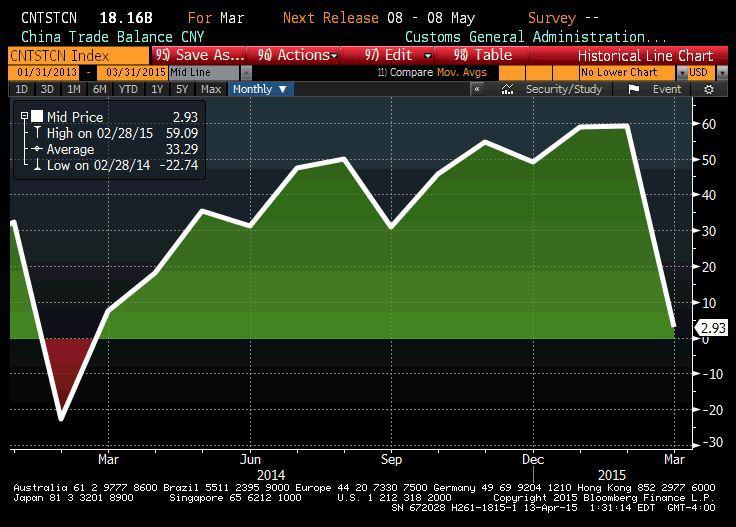This screenshot has width=736, height=527.
Task: Select the YTD time range
Action: (127, 89)
